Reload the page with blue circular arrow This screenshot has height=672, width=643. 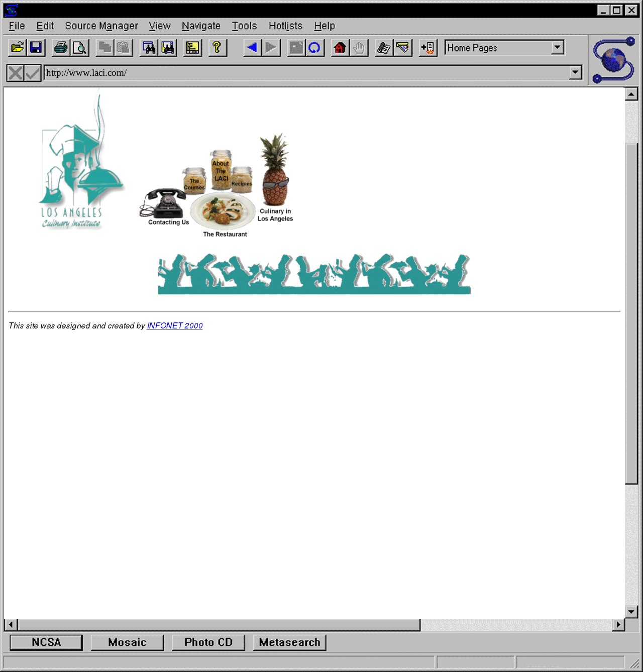click(x=314, y=48)
